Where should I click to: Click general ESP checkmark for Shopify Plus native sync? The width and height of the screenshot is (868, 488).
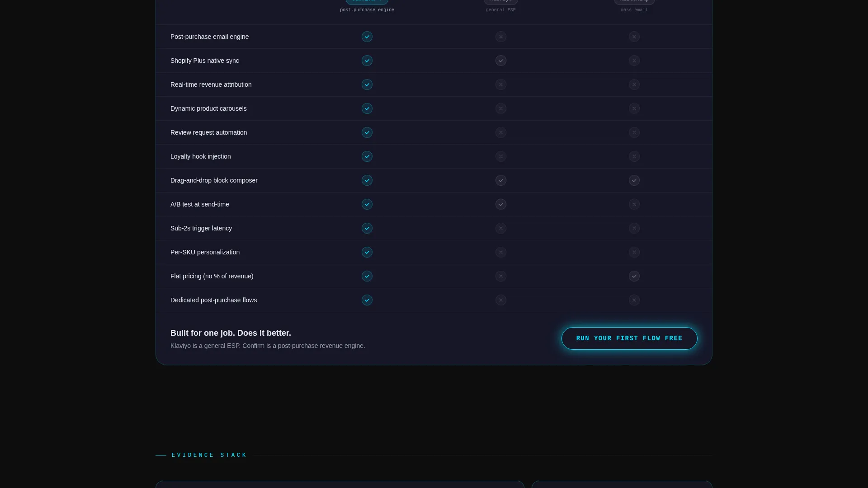[x=500, y=61]
